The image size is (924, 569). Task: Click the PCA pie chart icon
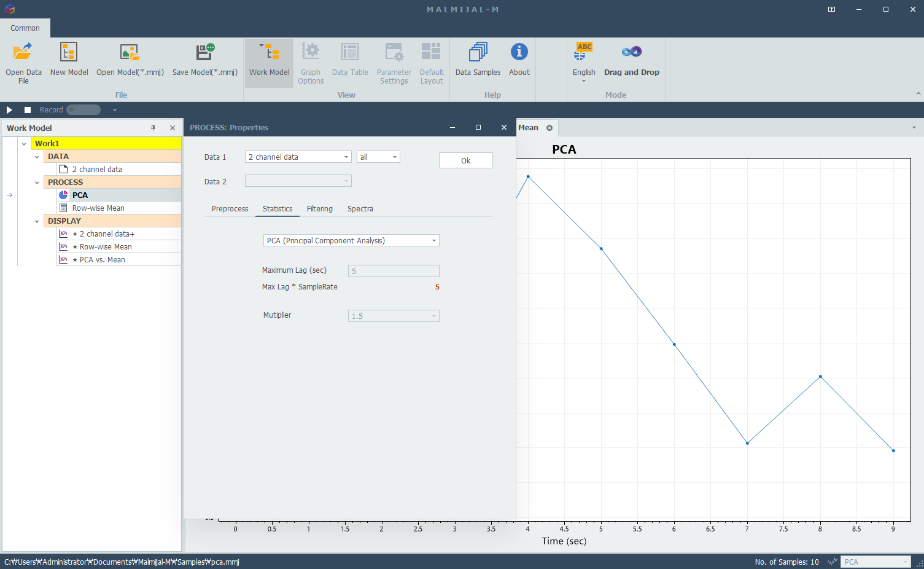[63, 195]
